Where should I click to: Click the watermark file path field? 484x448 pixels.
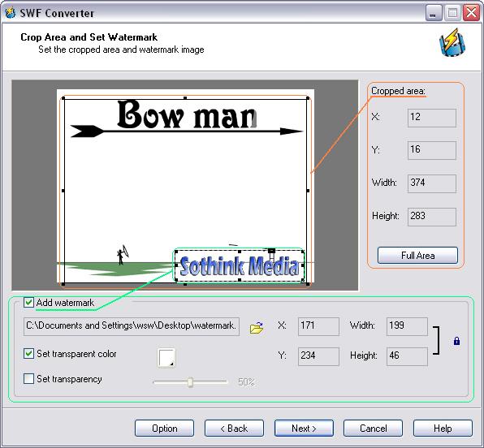pyautogui.click(x=132, y=326)
